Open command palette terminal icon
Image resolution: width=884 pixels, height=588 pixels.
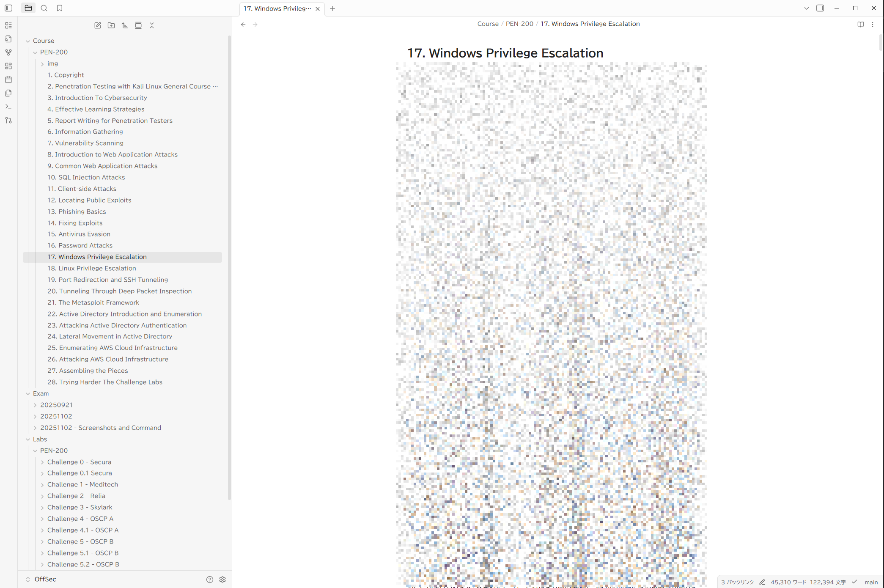pos(8,107)
